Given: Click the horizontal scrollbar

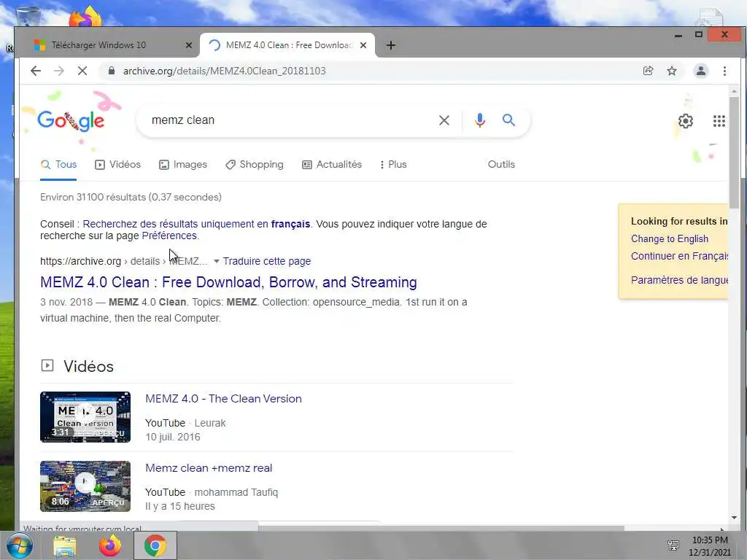Looking at the screenshot, I should click(441, 528).
